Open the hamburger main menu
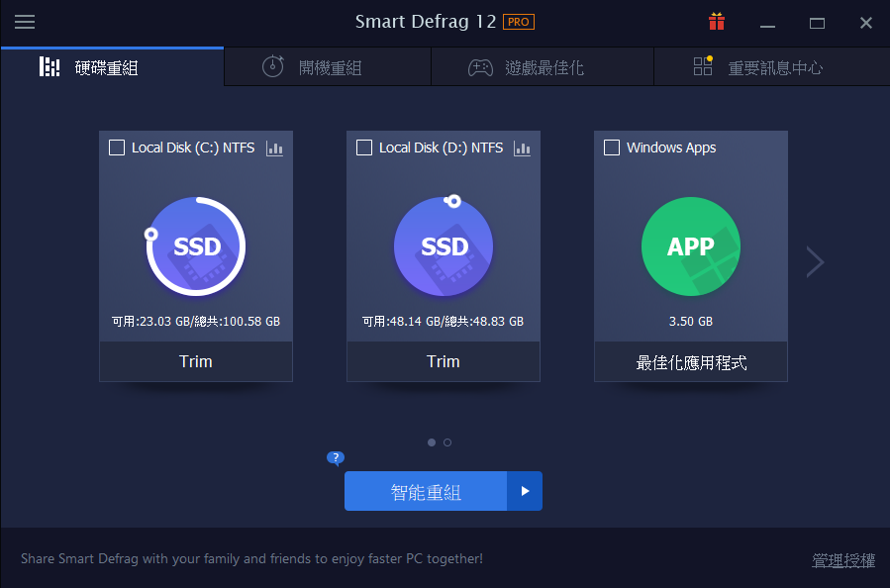The width and height of the screenshot is (890, 588). tap(25, 22)
